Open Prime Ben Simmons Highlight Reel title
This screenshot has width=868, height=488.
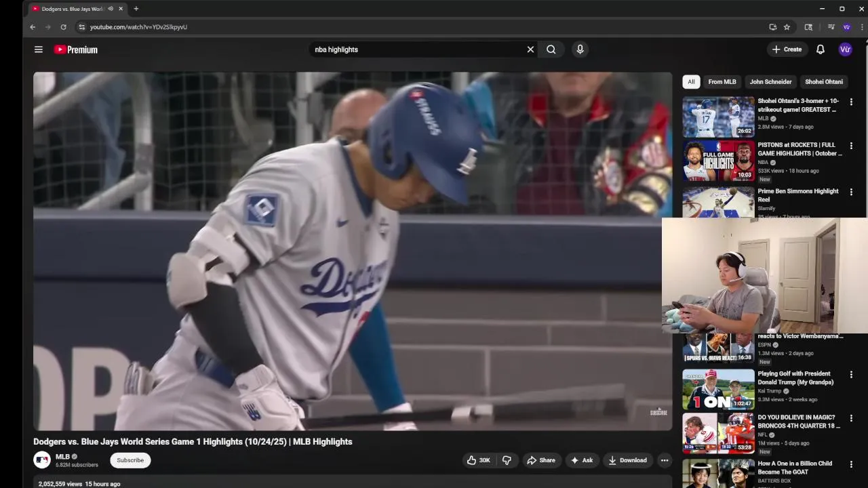coord(798,195)
